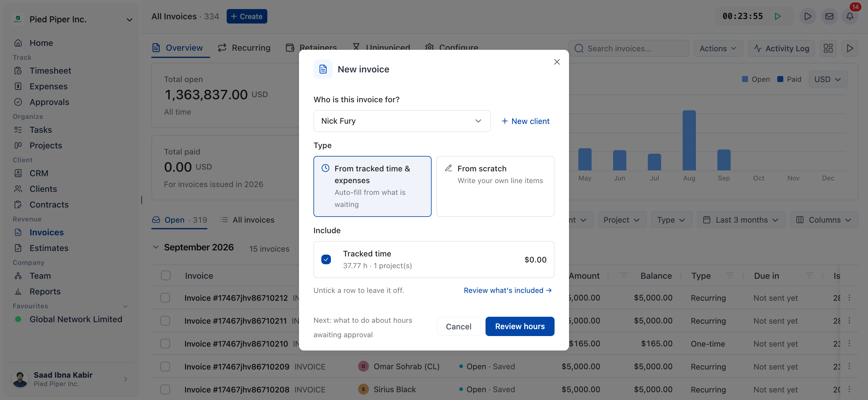The width and height of the screenshot is (868, 400).
Task: Switch to Recurring tab
Action: click(244, 48)
